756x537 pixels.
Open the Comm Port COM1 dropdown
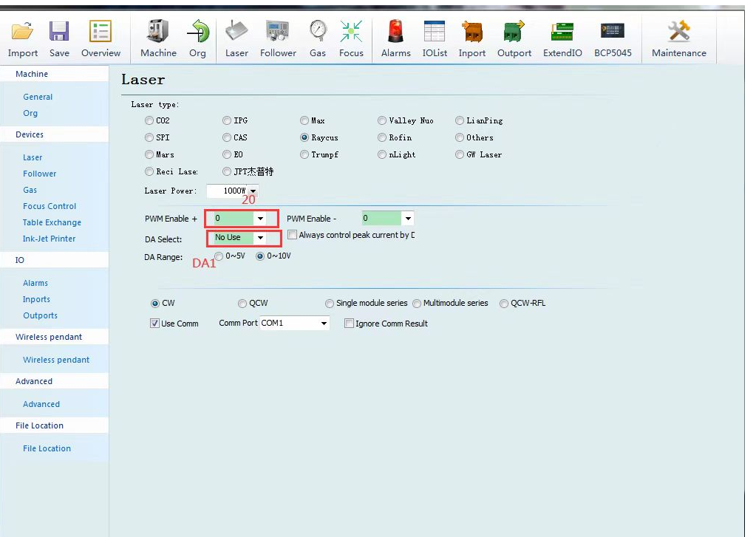[324, 324]
